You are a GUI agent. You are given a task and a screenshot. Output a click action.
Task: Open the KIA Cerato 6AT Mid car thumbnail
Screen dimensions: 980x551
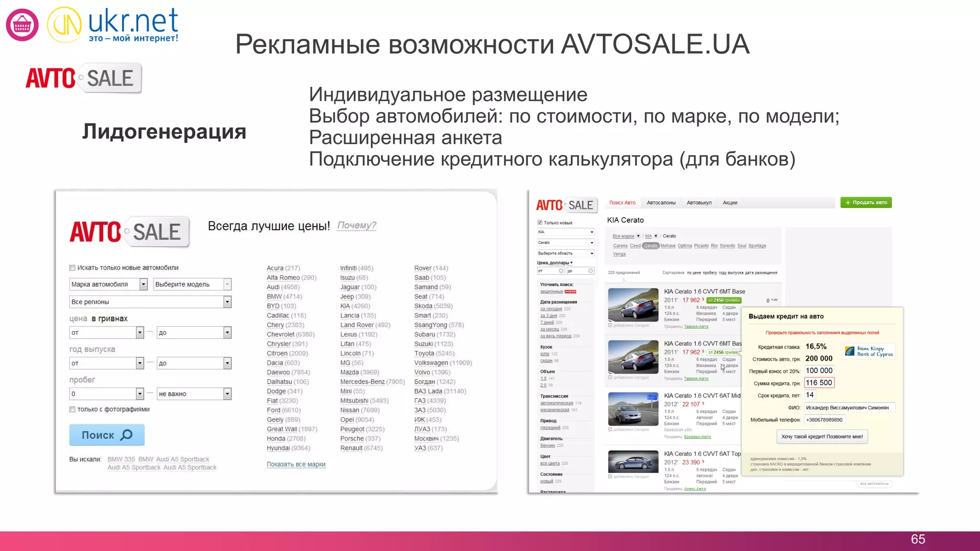point(633,409)
